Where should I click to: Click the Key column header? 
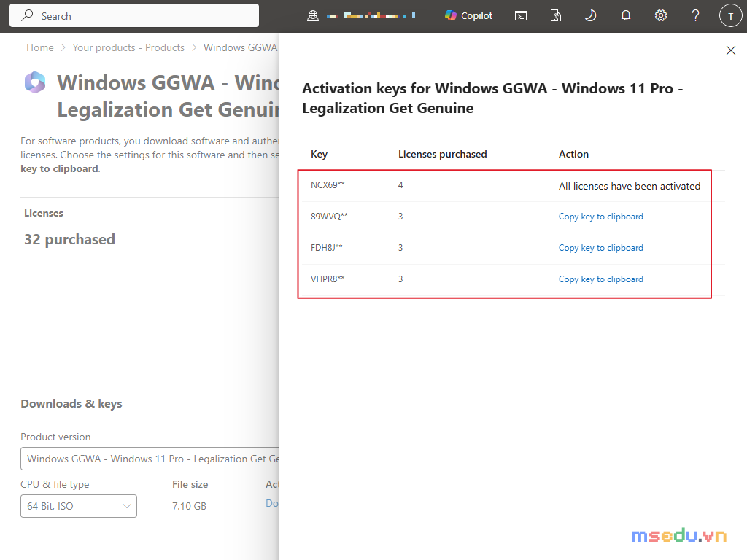319,155
